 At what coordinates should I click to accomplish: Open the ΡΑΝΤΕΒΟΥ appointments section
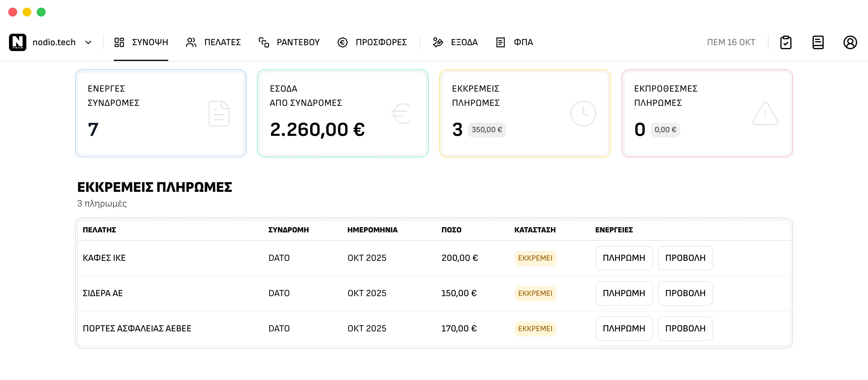coord(289,42)
